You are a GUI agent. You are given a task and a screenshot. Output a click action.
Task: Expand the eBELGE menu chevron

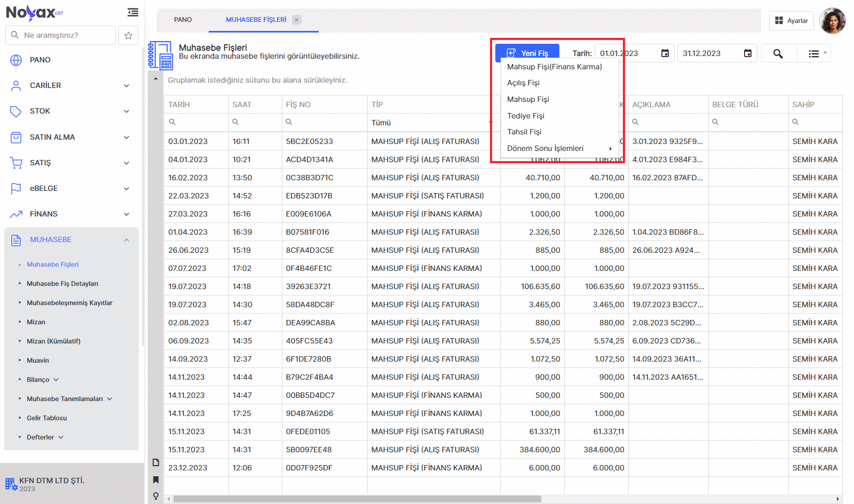(x=126, y=188)
